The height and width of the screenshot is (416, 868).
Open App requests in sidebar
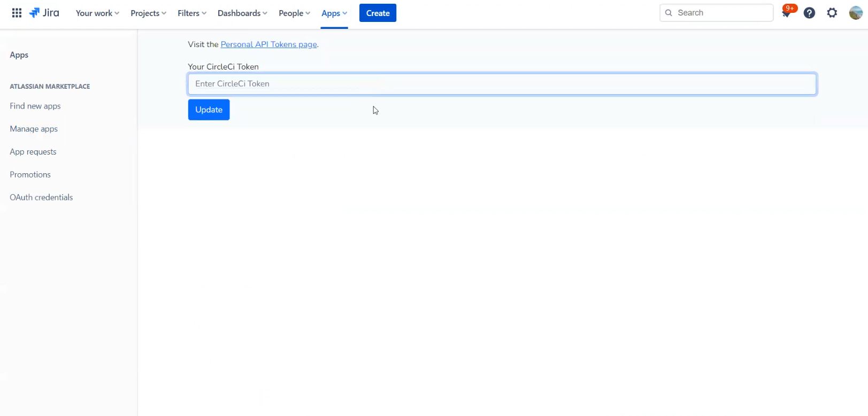click(33, 152)
